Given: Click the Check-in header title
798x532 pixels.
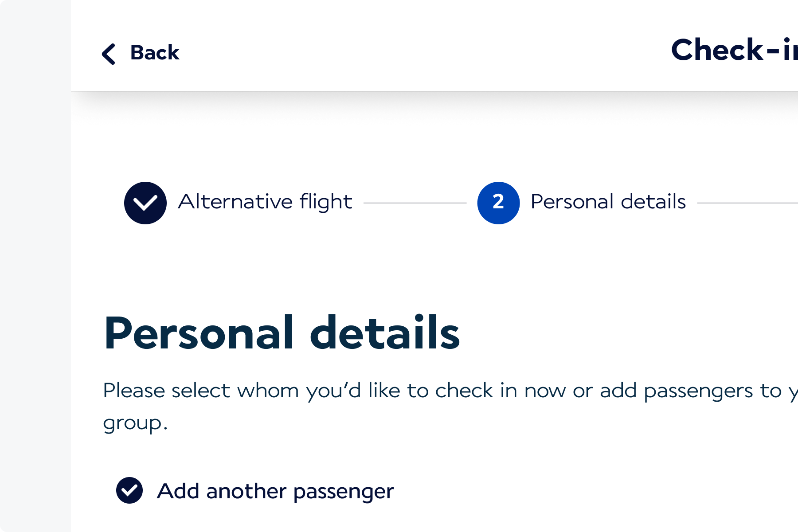Looking at the screenshot, I should [x=734, y=50].
